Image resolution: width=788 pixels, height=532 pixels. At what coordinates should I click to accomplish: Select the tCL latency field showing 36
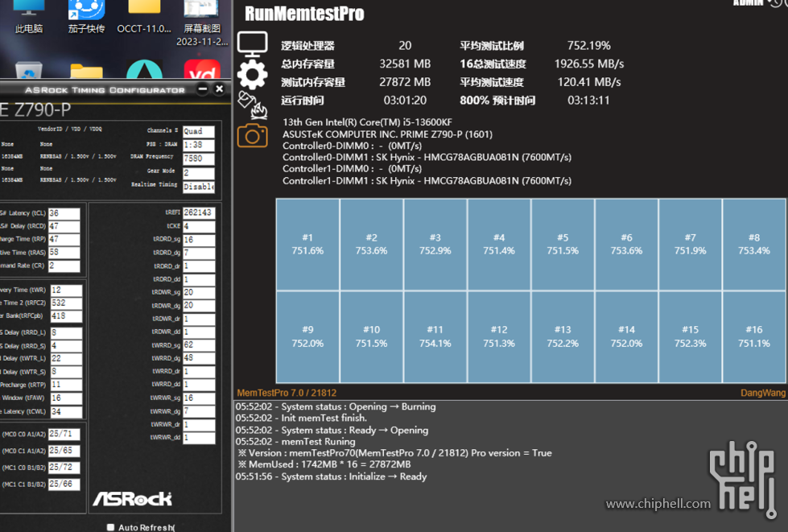pyautogui.click(x=64, y=213)
